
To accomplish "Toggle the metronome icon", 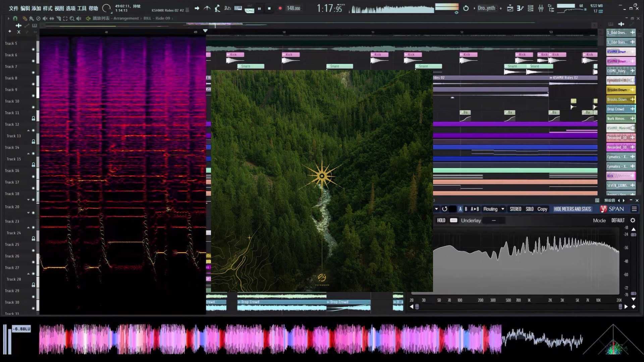I will pyautogui.click(x=207, y=8).
